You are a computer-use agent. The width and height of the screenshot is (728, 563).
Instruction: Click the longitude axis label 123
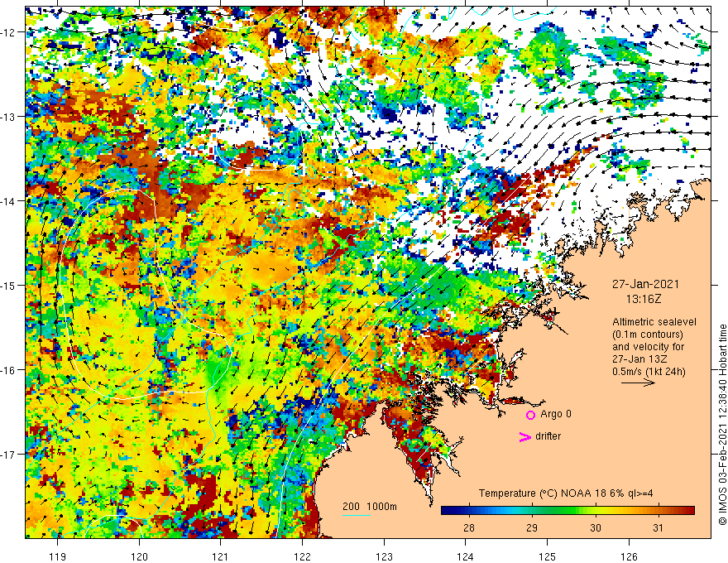[384, 556]
